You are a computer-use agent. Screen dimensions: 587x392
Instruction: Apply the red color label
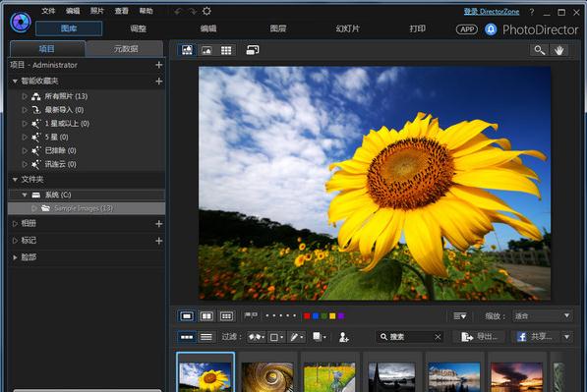[307, 316]
